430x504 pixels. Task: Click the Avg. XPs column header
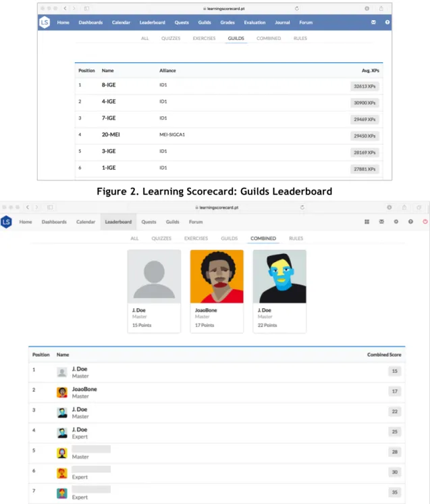coord(371,70)
